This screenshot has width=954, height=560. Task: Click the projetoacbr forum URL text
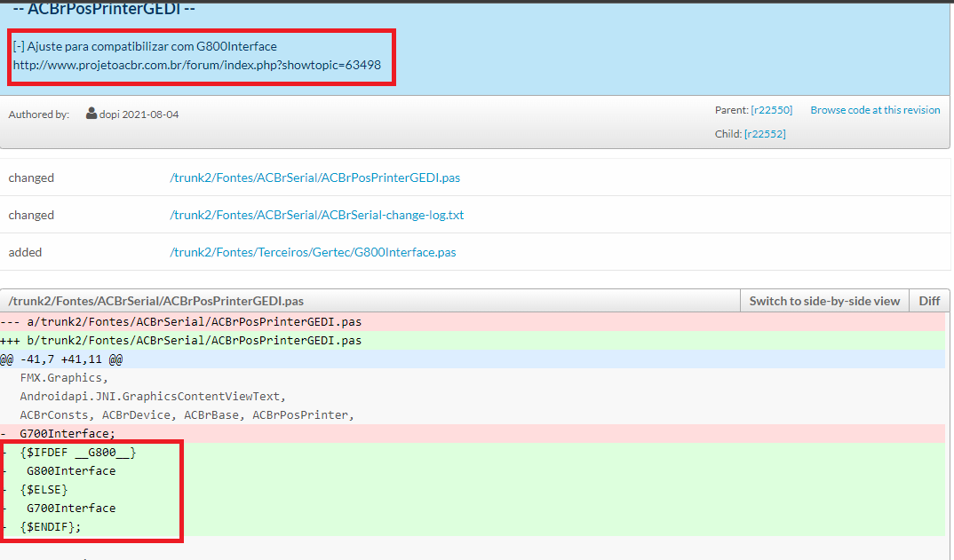[197, 65]
